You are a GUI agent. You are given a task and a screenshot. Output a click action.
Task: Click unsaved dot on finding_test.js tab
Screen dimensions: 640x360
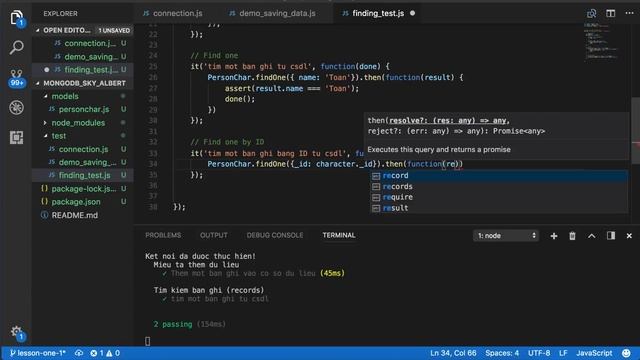point(412,13)
